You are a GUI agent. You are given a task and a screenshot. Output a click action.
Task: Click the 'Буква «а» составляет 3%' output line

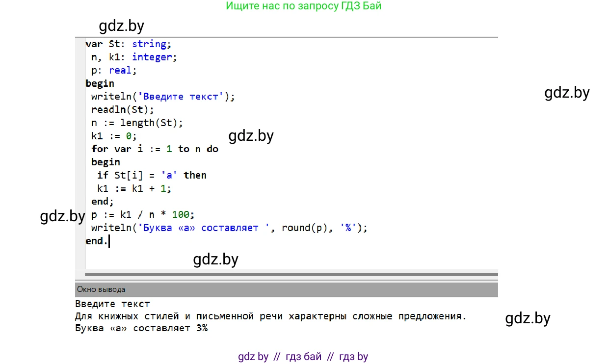coord(141,328)
